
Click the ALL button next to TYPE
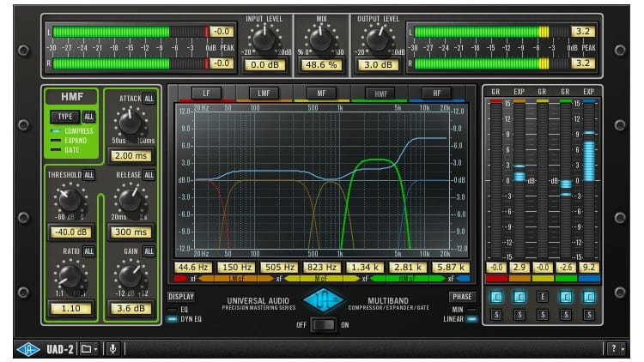(88, 117)
